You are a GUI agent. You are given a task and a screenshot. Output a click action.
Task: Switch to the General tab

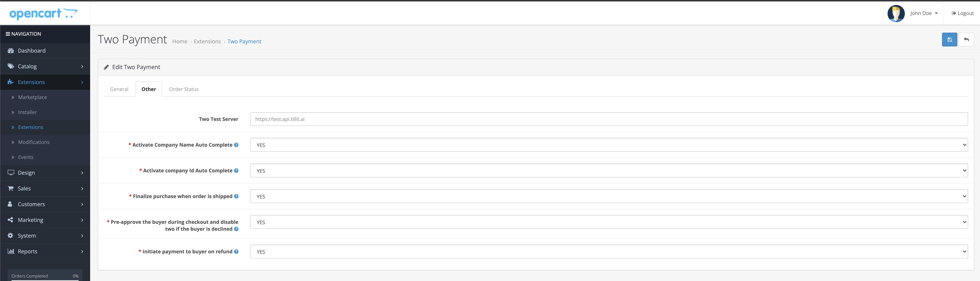tap(119, 89)
